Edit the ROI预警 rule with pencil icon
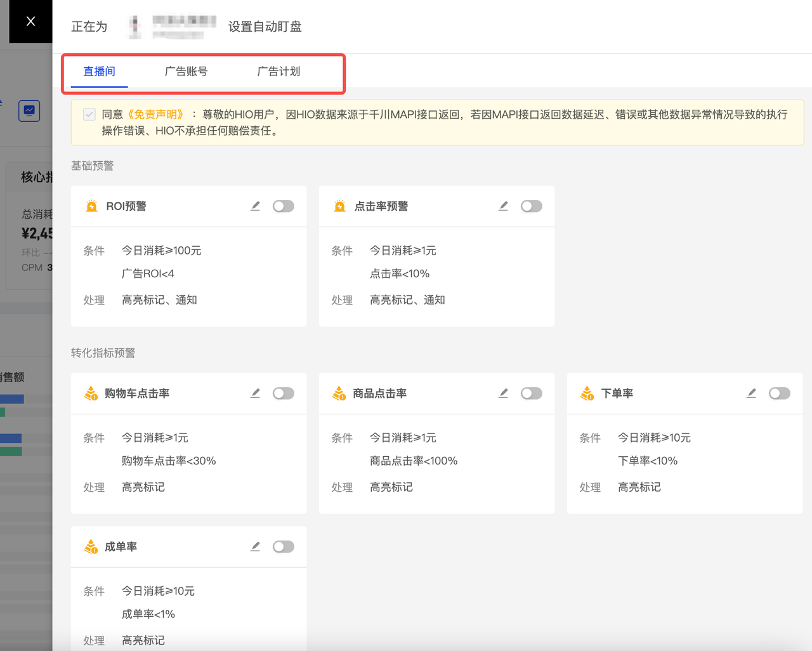 pyautogui.click(x=255, y=206)
